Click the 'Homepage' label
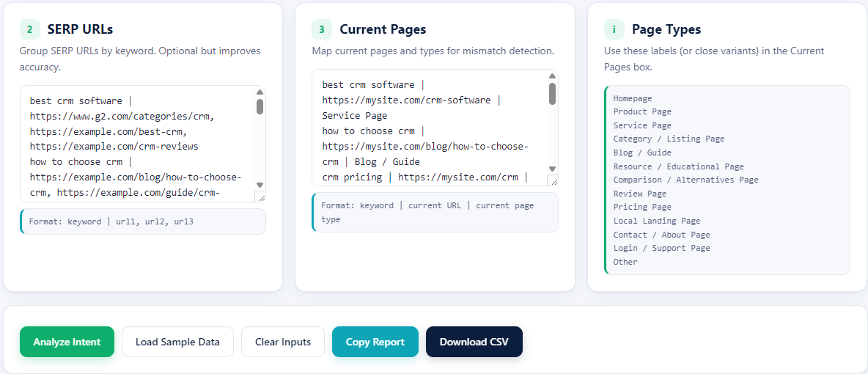 click(x=633, y=98)
